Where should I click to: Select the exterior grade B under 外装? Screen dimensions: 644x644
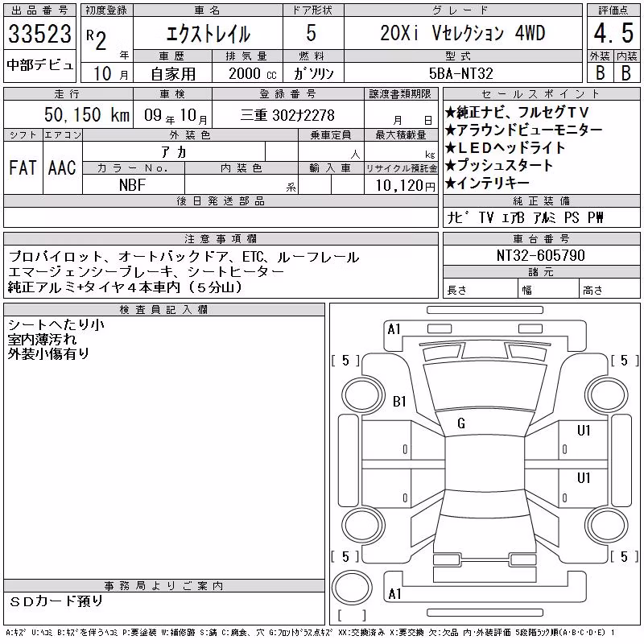[600, 72]
